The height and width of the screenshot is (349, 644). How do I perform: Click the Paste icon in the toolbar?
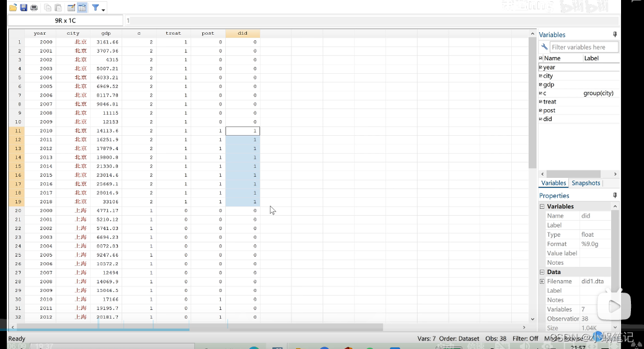[58, 8]
